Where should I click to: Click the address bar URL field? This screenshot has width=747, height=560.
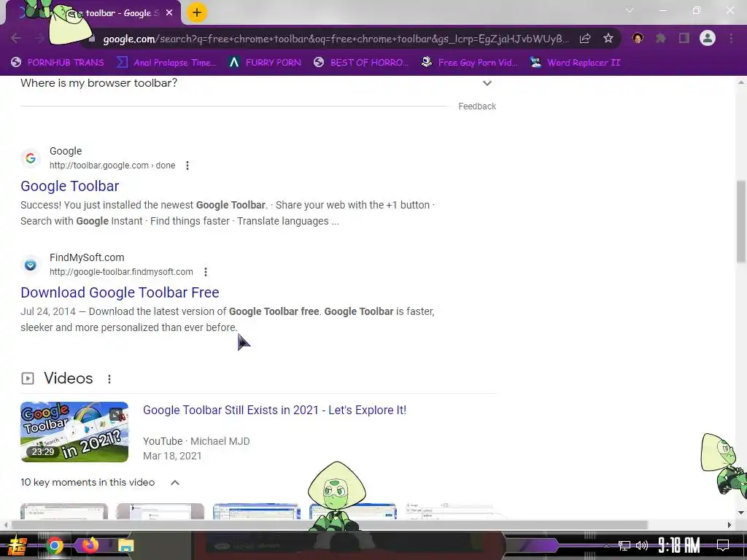pyautogui.click(x=336, y=39)
